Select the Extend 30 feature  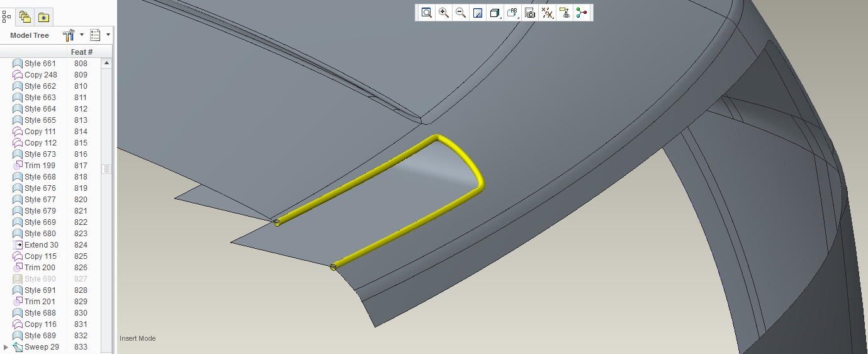[42, 245]
